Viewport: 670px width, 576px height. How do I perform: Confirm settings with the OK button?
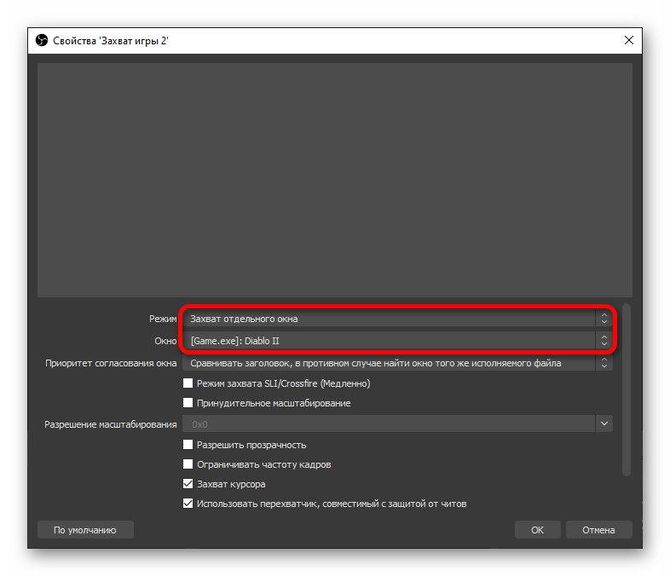(537, 530)
